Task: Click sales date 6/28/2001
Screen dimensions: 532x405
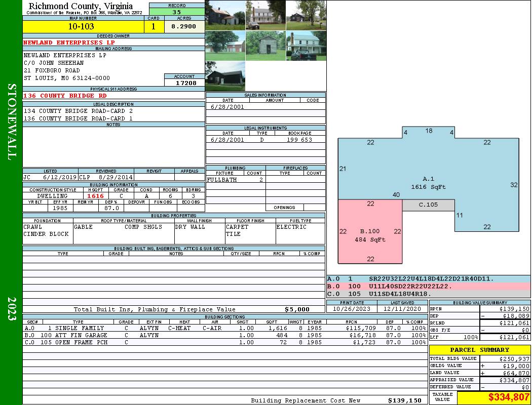Action: pos(227,107)
